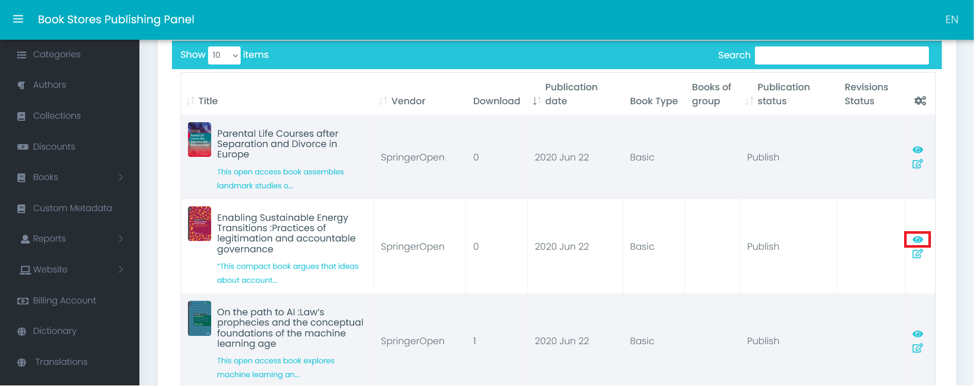980x387 pixels.
Task: Toggle view eye for On the path to AI
Action: pos(917,334)
